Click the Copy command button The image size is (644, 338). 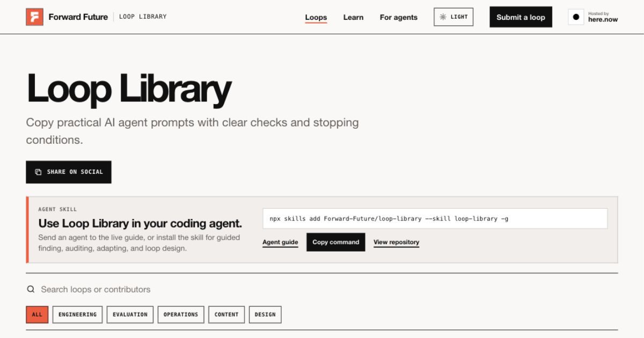point(335,242)
